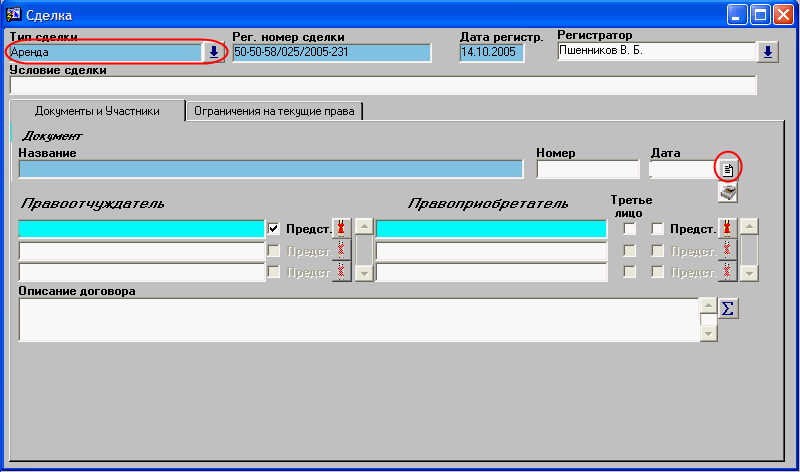800x472 pixels.
Task: Check Предст. checkbox in first Правоприобретатель row
Action: coord(658,229)
